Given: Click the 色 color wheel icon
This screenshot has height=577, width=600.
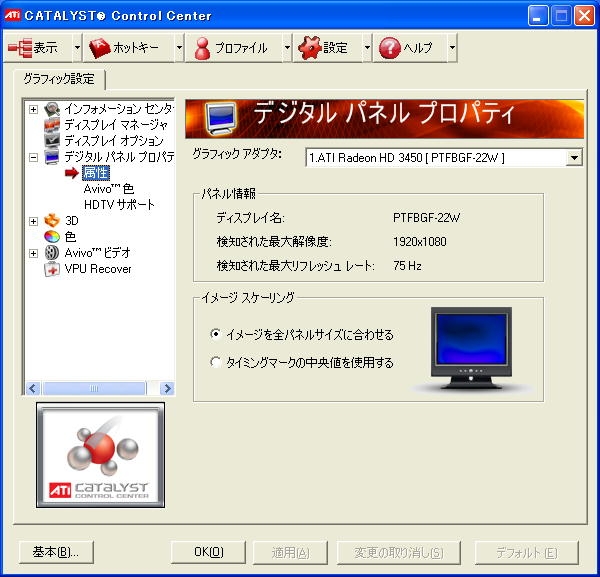Looking at the screenshot, I should click(52, 237).
